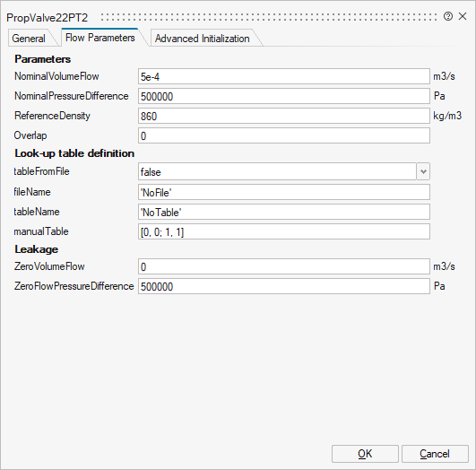Dismiss dialog with Cancel button
Screen dimensions: 476x470
tap(435, 454)
